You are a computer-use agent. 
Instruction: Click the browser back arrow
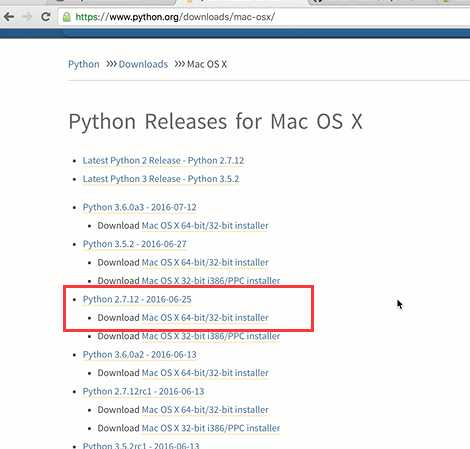click(9, 17)
